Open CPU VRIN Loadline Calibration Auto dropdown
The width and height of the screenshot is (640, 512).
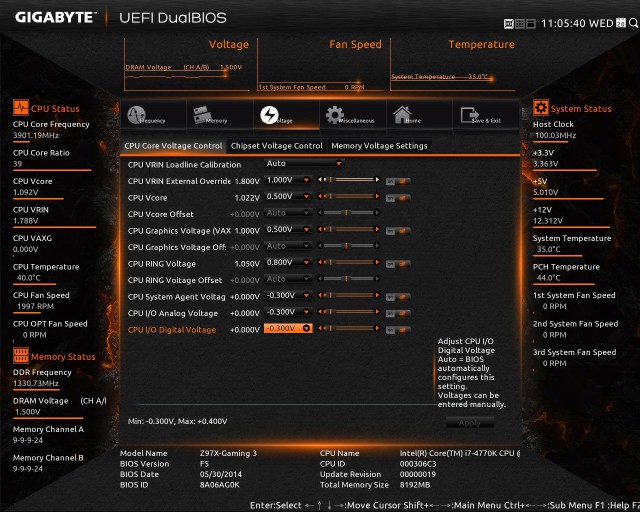pyautogui.click(x=304, y=163)
